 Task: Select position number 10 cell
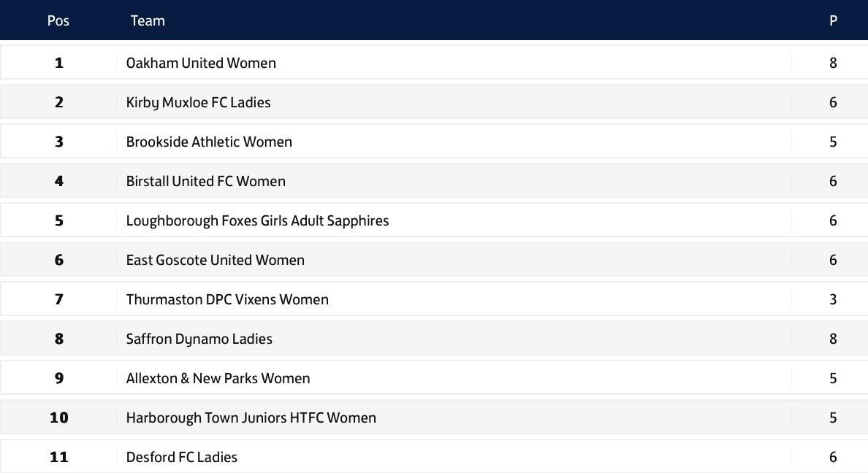point(58,418)
